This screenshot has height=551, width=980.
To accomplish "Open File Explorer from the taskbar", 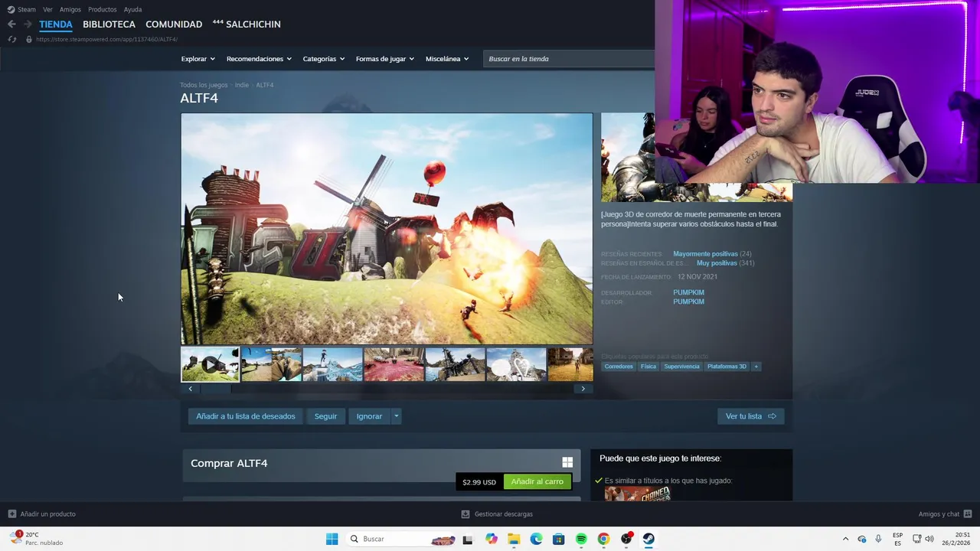I will click(514, 539).
